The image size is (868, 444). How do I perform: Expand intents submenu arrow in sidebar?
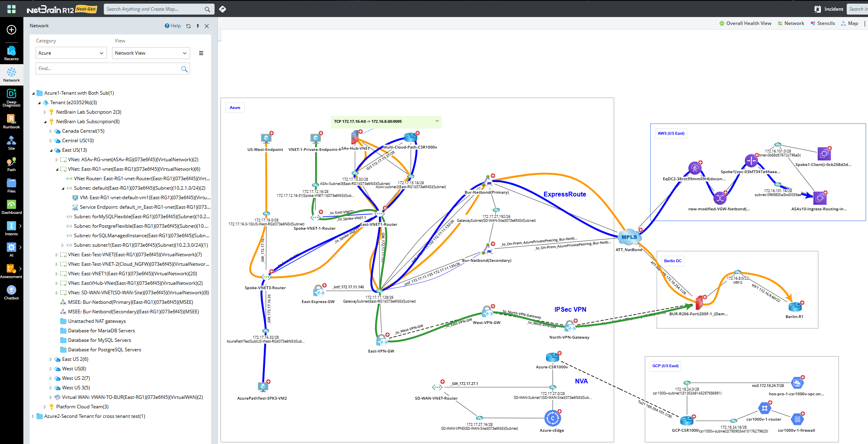[x=20, y=226]
